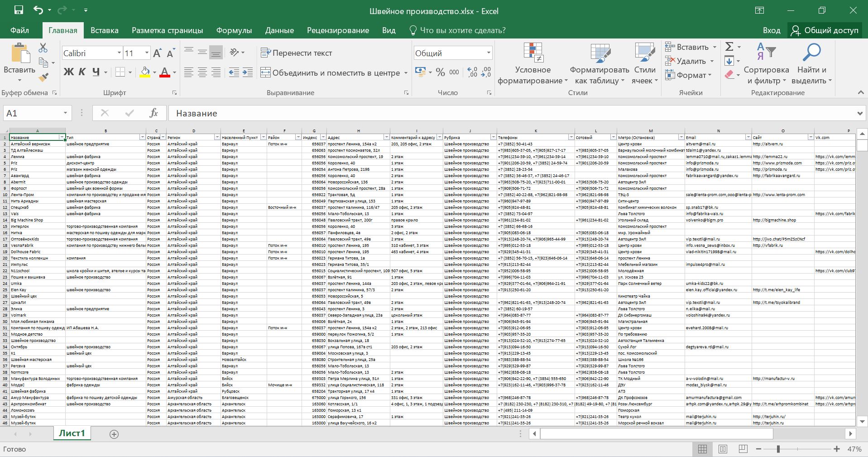Click the Center align text icon
The image size is (868, 457).
coord(202,72)
